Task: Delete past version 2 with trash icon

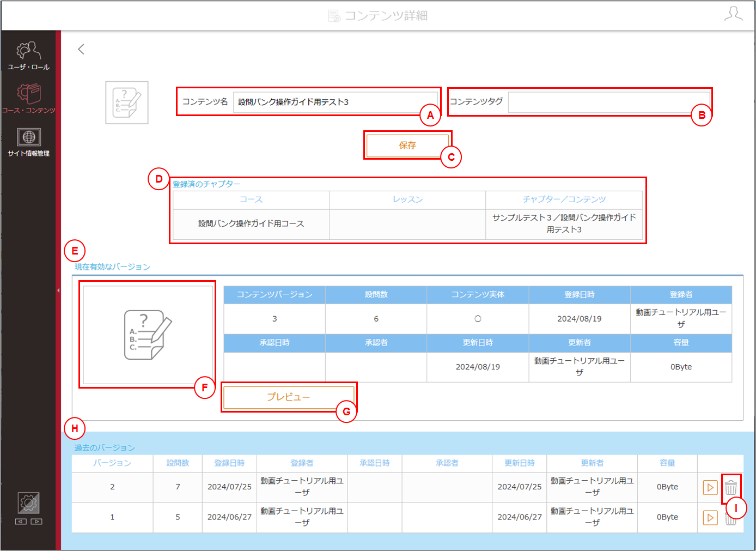Action: [731, 487]
